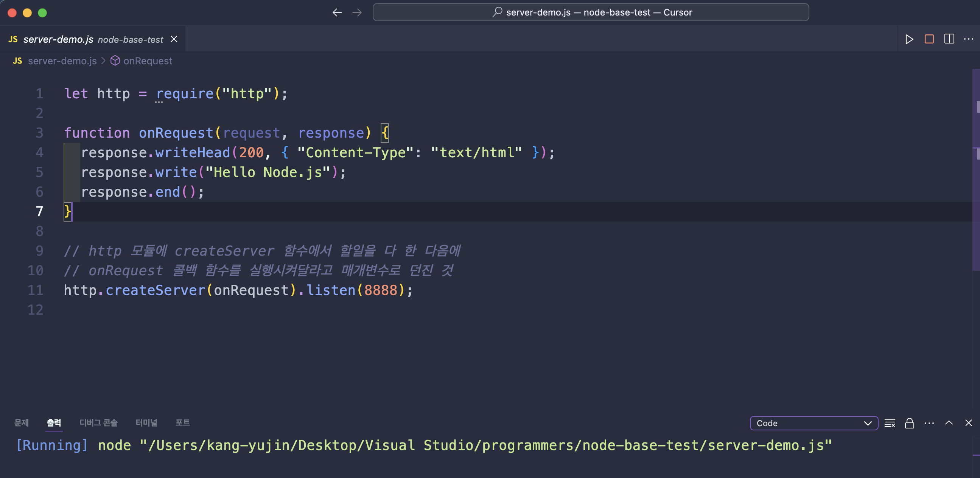Screen dimensions: 980x478
Task: Open the 포트 tab
Action: 183,422
